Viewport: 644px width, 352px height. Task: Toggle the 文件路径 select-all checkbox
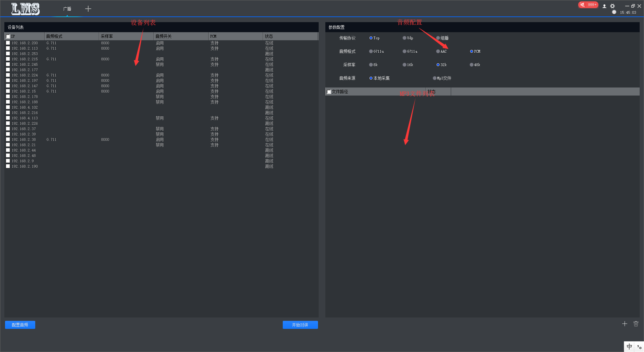329,92
